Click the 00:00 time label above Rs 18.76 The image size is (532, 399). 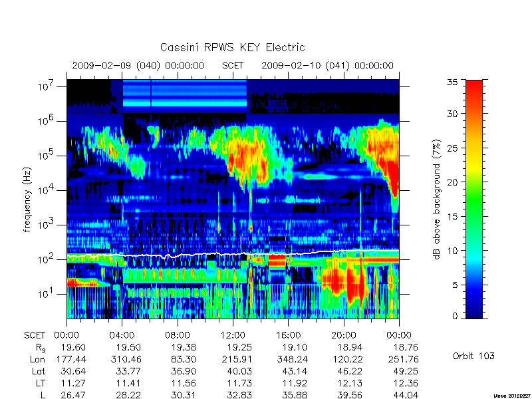click(399, 336)
